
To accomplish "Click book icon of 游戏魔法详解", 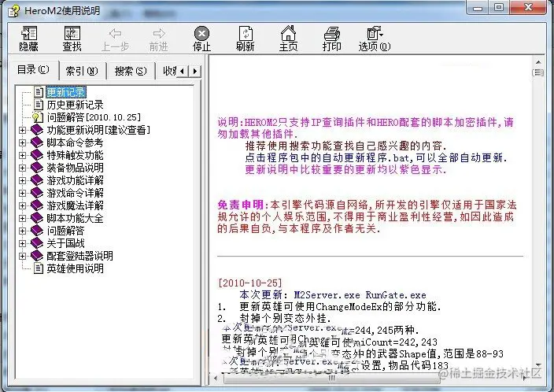I will [x=37, y=205].
